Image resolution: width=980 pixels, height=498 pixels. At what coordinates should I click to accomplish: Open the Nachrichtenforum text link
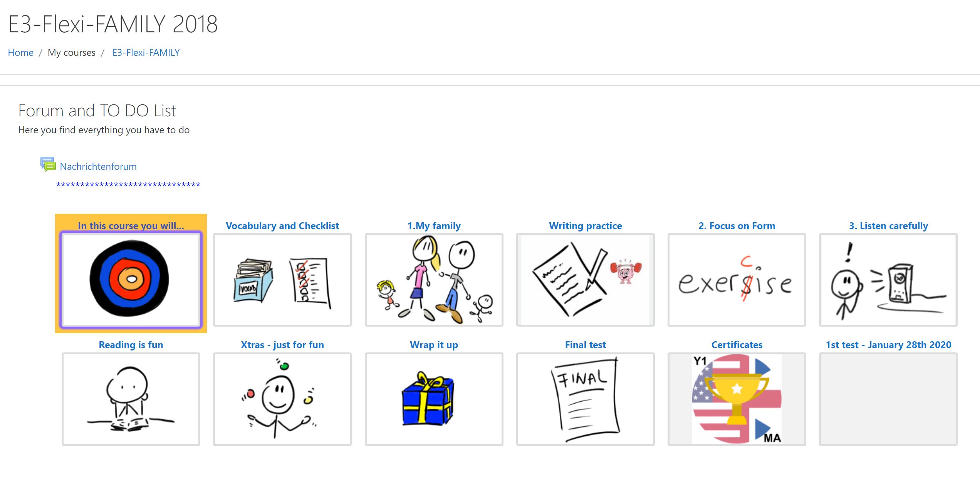pyautogui.click(x=98, y=166)
